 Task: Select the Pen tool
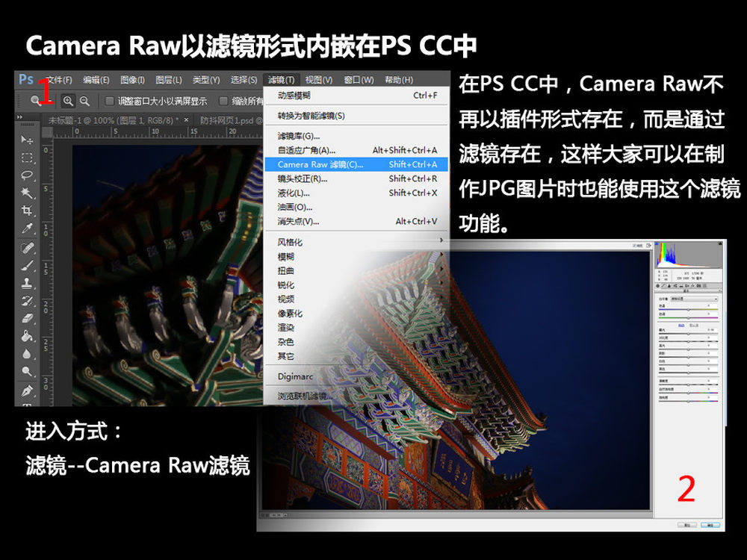point(27,391)
